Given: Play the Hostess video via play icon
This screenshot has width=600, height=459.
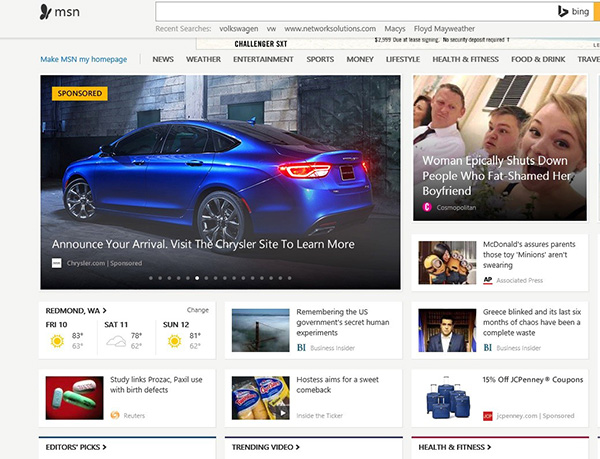Looking at the screenshot, I should point(283,413).
